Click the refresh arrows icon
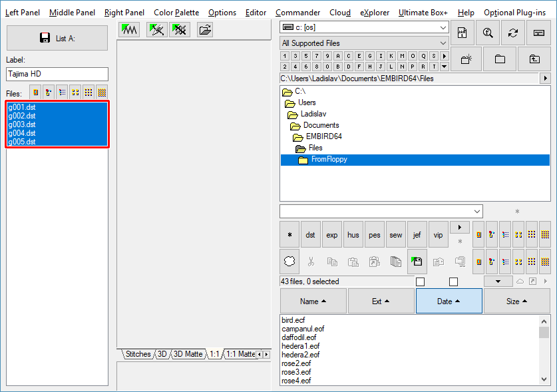Viewport: 557px width, 392px height. coord(512,33)
